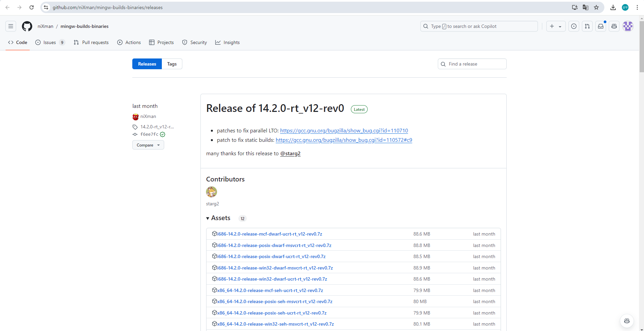Open the GitHub hamburger navigation menu
The width and height of the screenshot is (644, 331).
11,26
